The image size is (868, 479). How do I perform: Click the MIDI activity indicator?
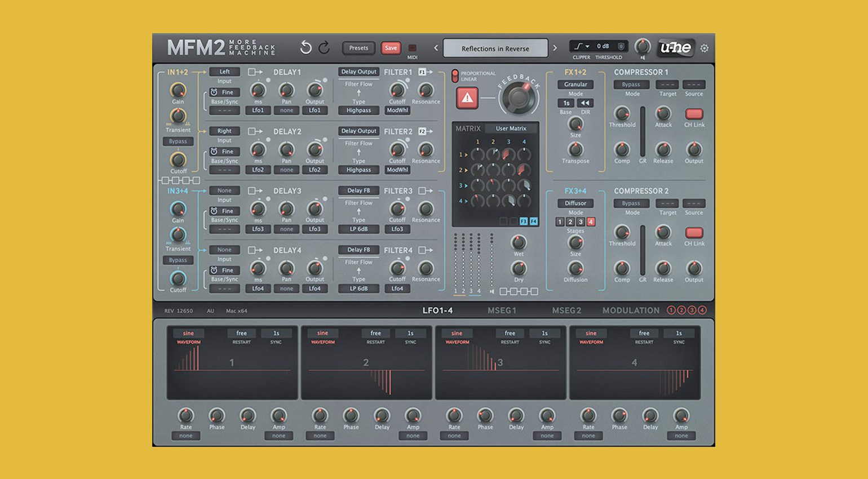(412, 48)
